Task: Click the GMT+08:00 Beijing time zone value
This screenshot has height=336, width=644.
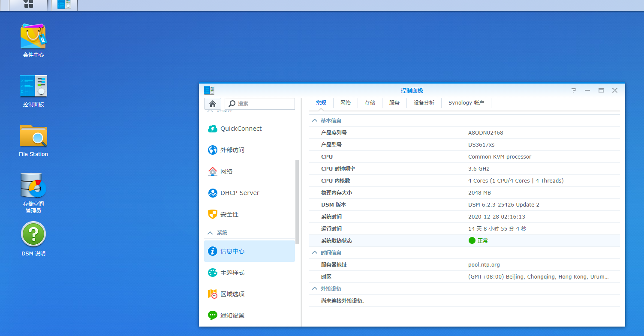Action: click(x=538, y=277)
